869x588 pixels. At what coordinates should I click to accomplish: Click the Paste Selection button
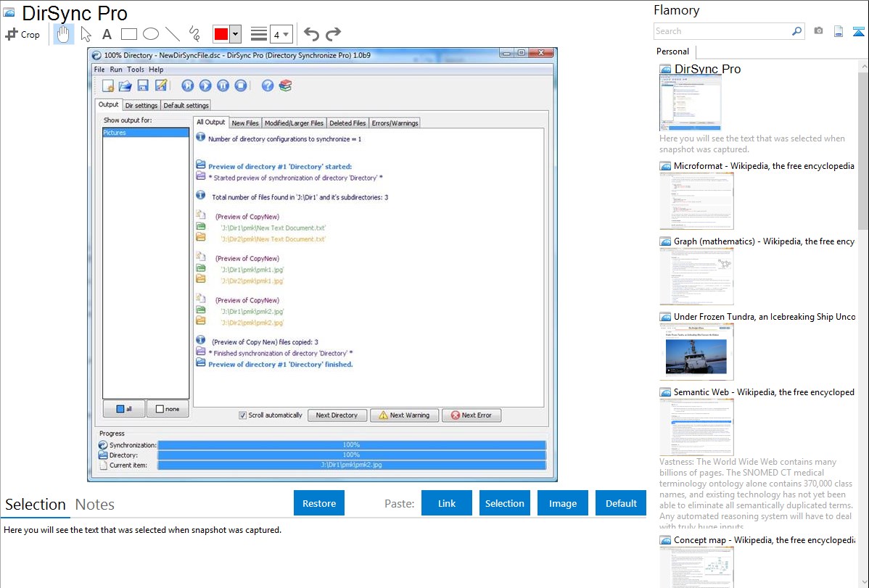pos(504,503)
